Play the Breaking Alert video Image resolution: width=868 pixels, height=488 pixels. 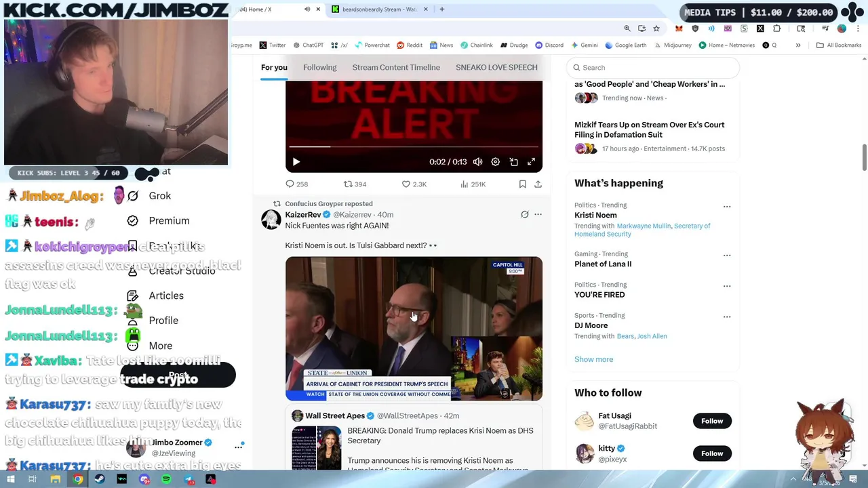296,162
